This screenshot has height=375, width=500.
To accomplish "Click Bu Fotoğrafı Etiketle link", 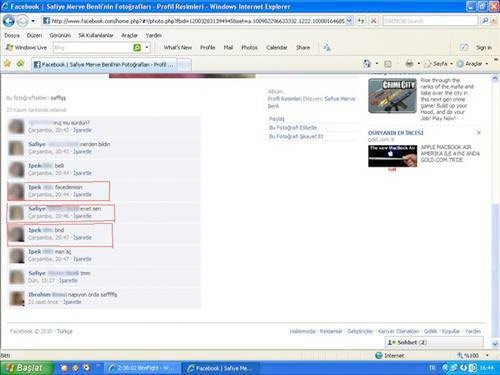I will coord(293,128).
